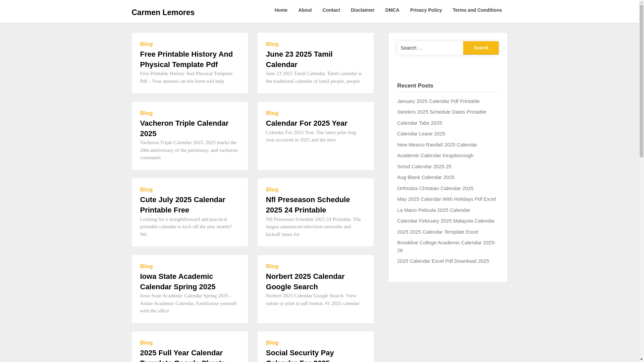Screen dimensions: 644x362
Task: Read the Calendar For 2025 Year post
Action: click(306, 123)
